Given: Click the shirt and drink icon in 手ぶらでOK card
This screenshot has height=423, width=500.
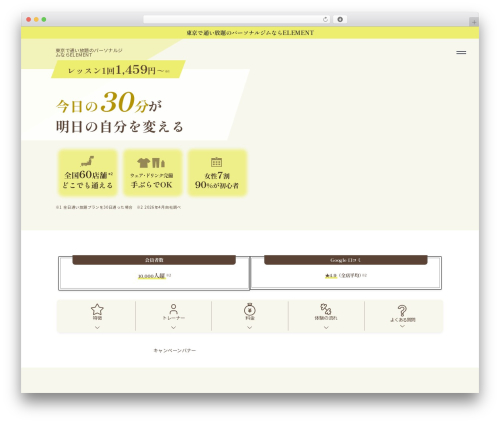Looking at the screenshot, I should point(151,163).
